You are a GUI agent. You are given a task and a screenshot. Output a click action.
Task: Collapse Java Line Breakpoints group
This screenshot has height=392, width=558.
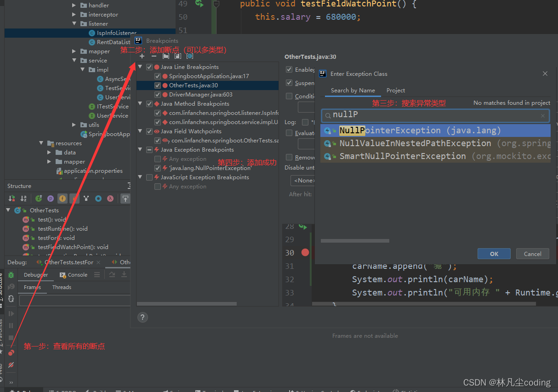[x=141, y=67]
